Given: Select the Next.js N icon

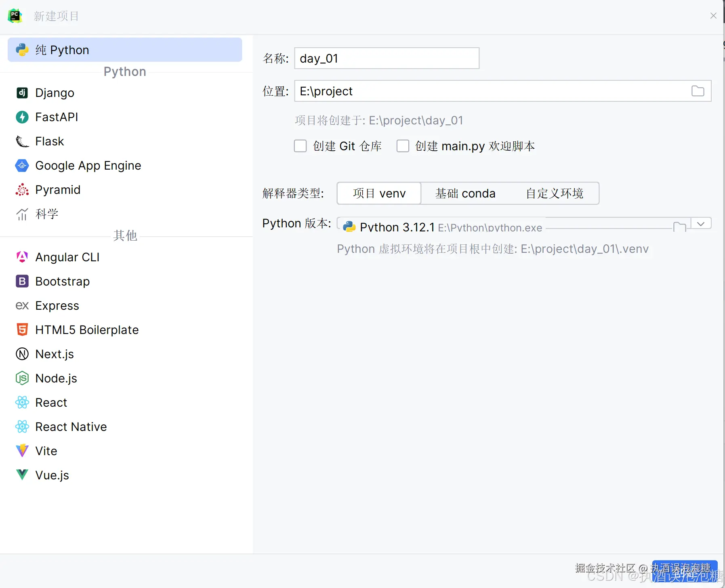Looking at the screenshot, I should [x=22, y=354].
